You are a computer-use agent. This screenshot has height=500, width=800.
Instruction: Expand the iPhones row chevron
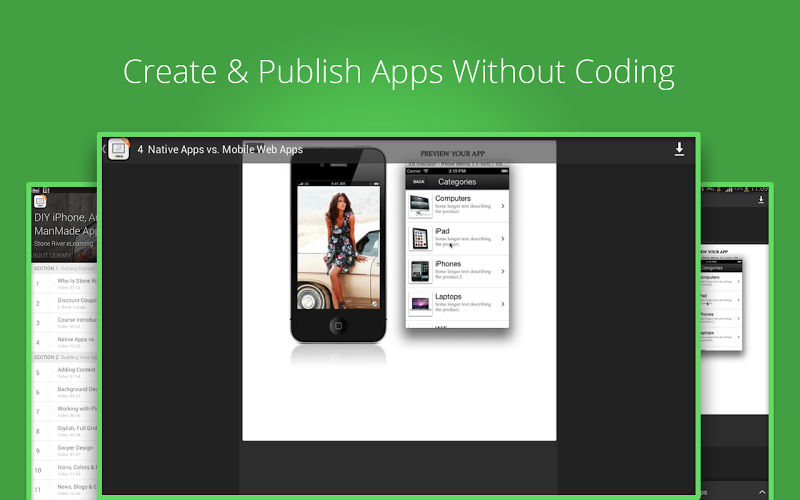[502, 271]
